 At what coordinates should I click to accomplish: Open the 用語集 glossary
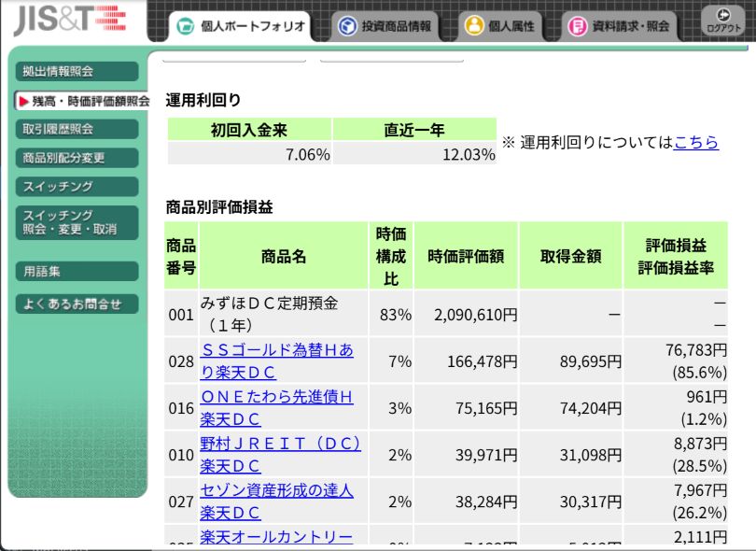pyautogui.click(x=77, y=272)
